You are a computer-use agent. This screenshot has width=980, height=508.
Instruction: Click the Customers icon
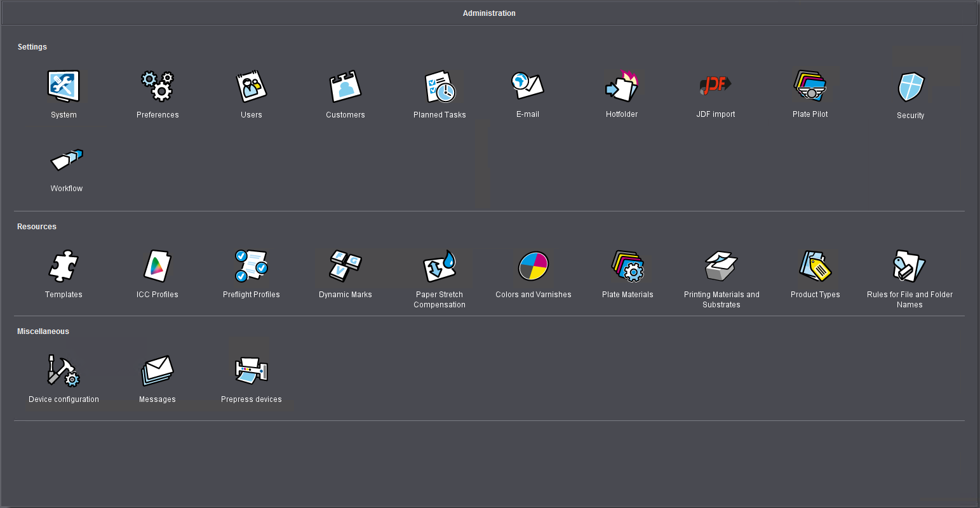(x=346, y=87)
